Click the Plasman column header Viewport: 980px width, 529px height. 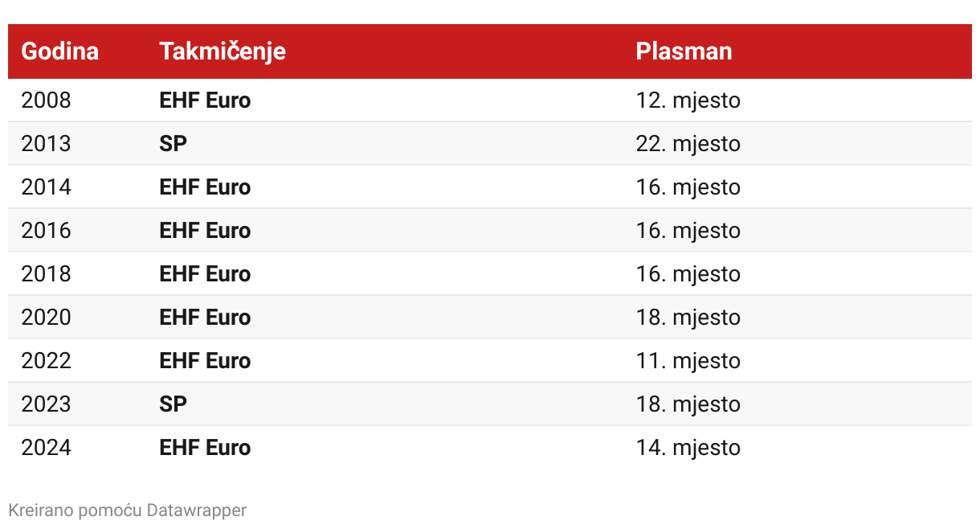tap(684, 51)
